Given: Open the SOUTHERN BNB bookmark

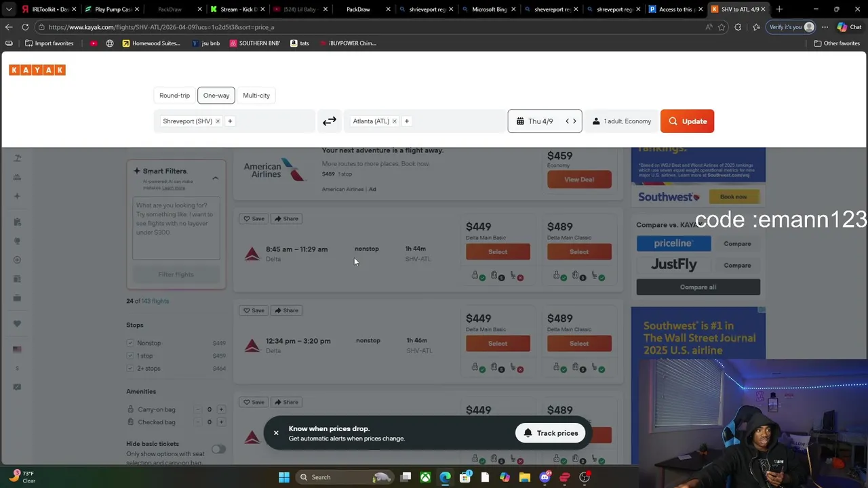Looking at the screenshot, I should (x=255, y=43).
